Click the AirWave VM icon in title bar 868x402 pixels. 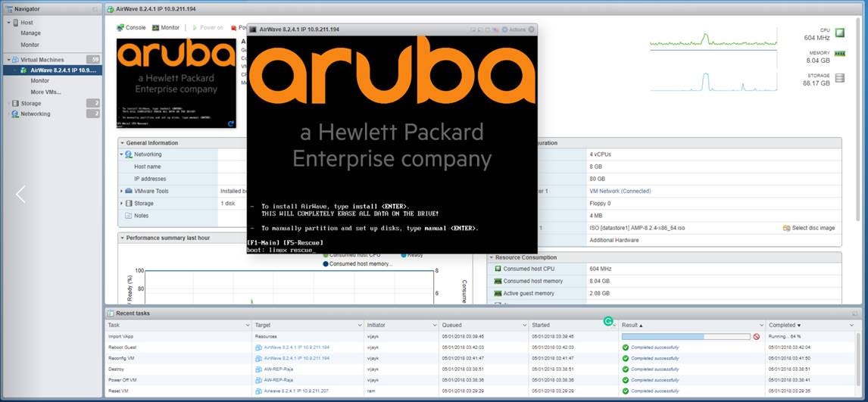[x=110, y=9]
